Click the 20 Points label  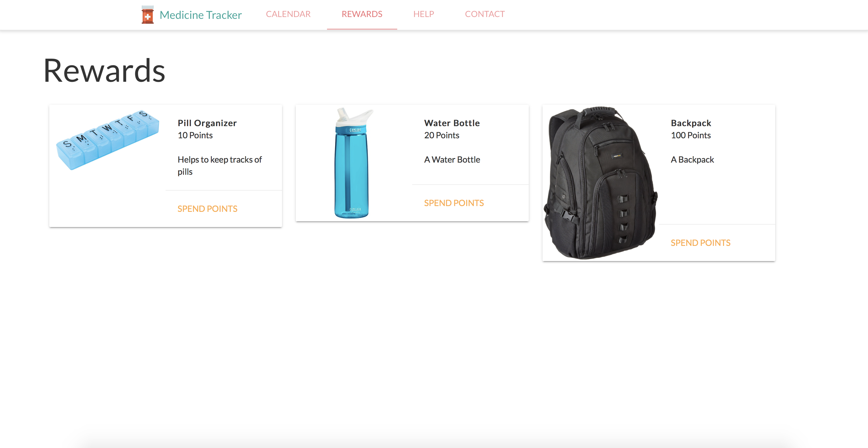tap(441, 135)
